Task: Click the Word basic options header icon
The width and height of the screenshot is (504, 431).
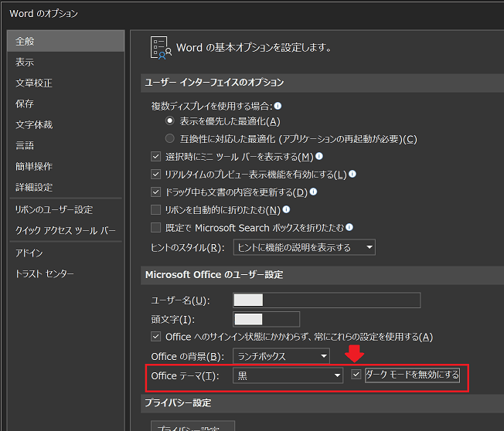Action: 161,48
